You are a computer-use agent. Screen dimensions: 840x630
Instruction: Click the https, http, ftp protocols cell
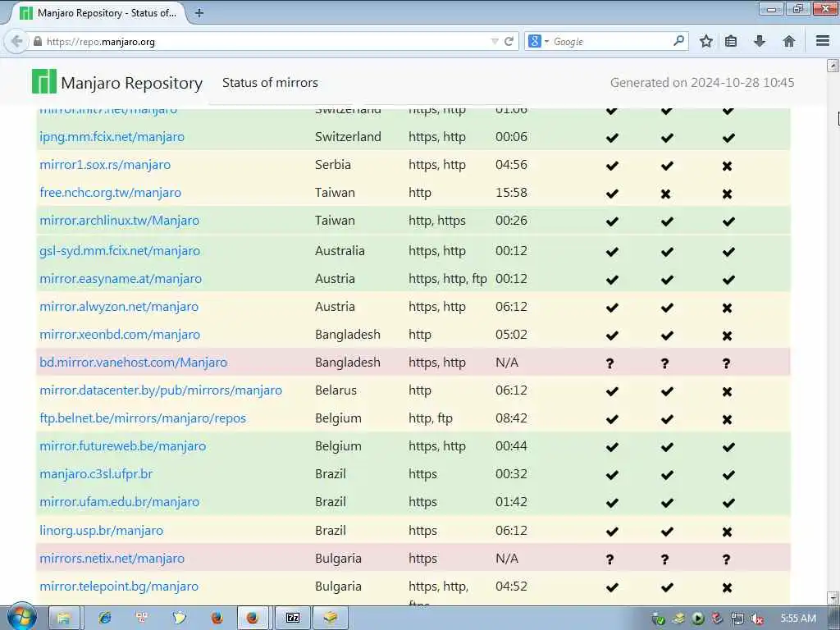click(x=448, y=279)
